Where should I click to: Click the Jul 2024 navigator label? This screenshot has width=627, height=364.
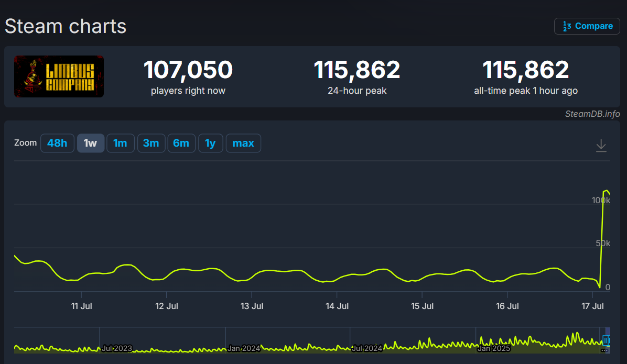click(x=367, y=348)
